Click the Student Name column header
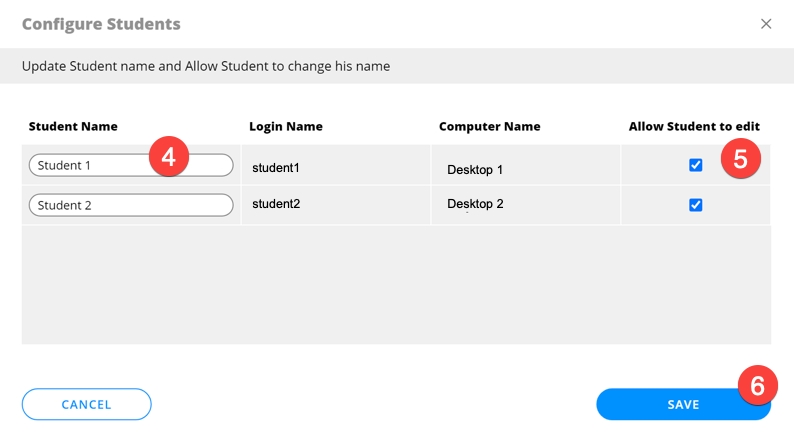794x435 pixels. tap(73, 127)
